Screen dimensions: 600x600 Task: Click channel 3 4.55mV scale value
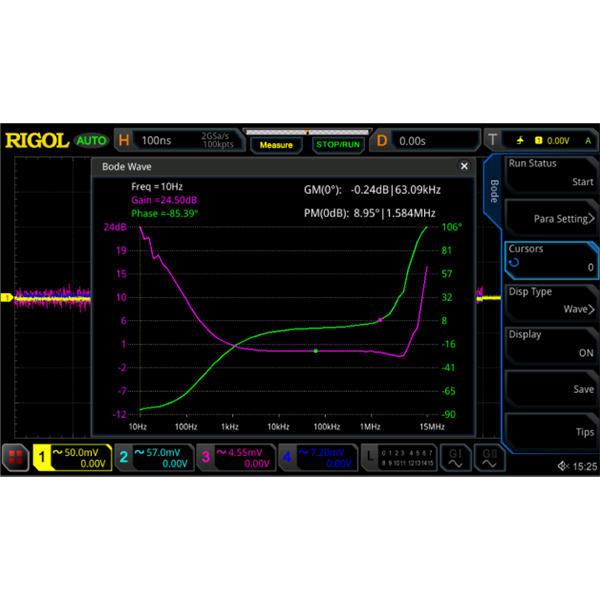(x=245, y=452)
